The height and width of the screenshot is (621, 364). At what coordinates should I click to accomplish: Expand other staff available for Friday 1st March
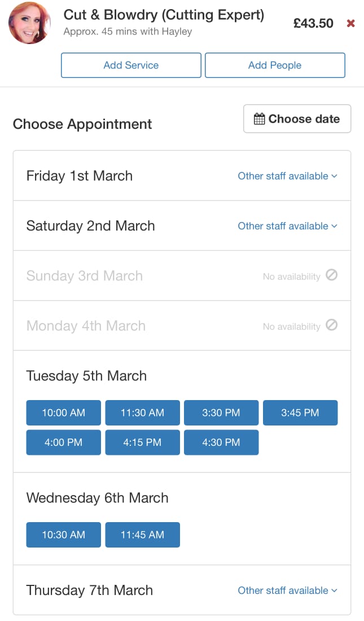287,176
